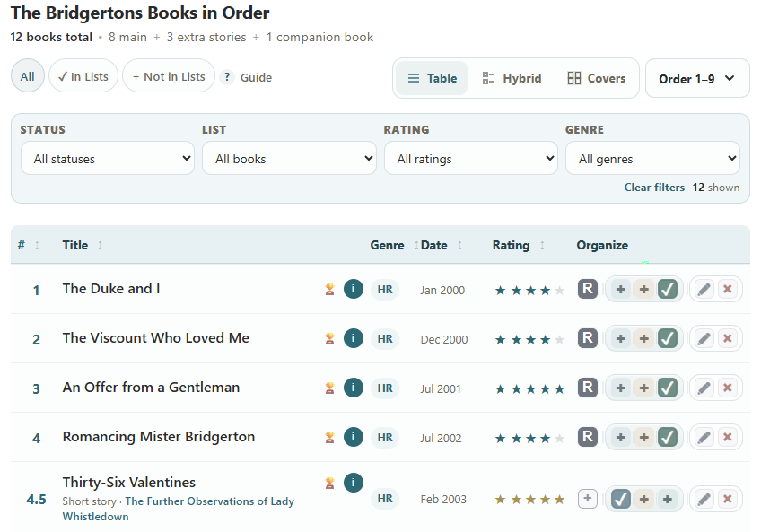
Task: Select the Not in Lists filter pill
Action: pyautogui.click(x=169, y=76)
